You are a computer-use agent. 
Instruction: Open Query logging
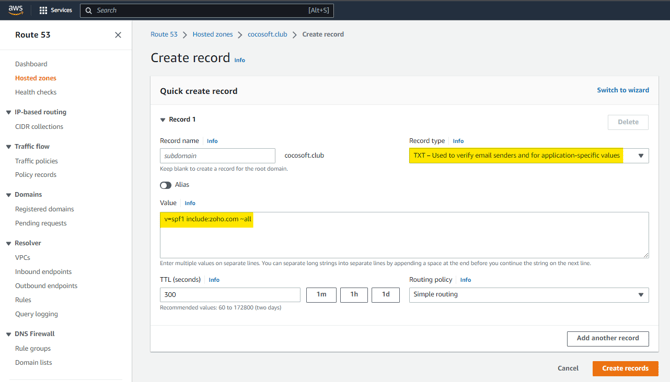[x=36, y=314]
